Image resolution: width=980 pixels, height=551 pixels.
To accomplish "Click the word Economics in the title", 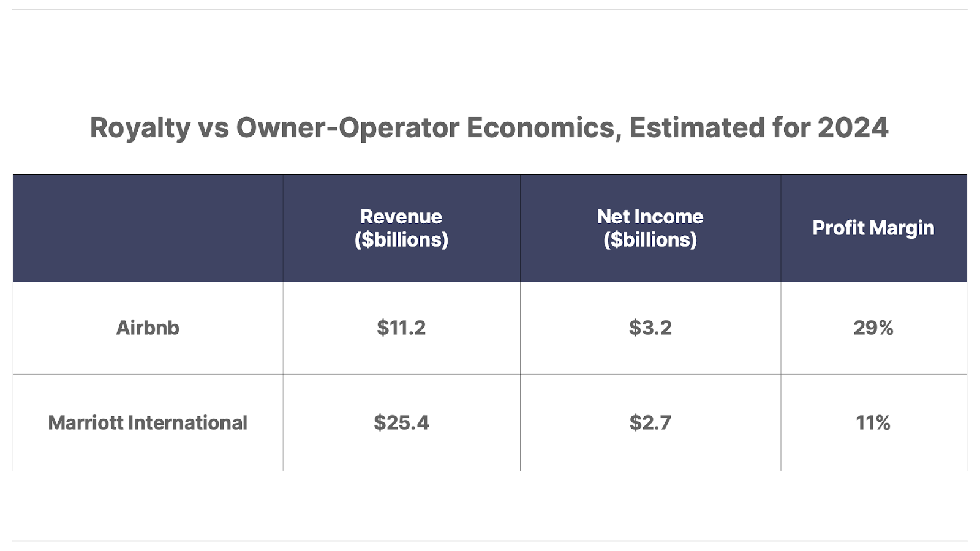I will coord(543,128).
